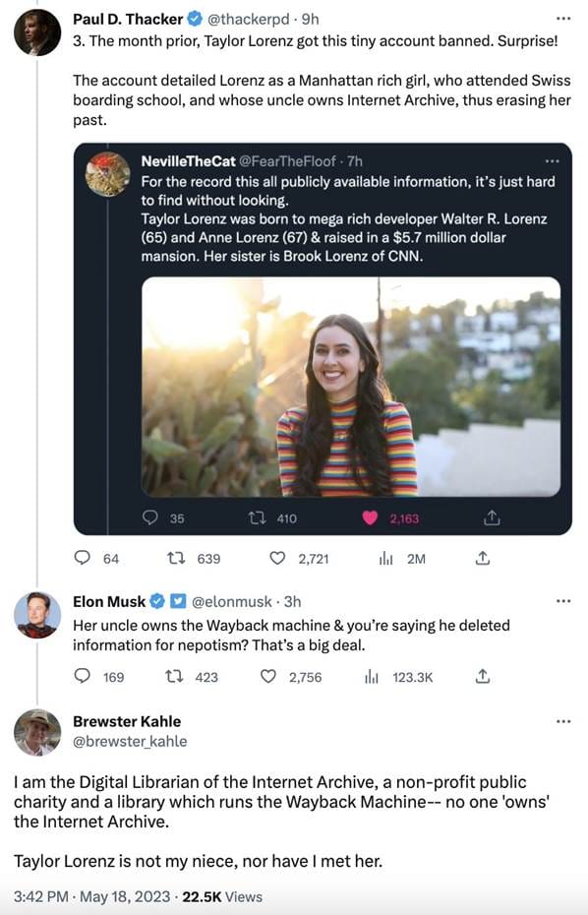The width and height of the screenshot is (588, 915).
Task: Reply to Paul D. Thacker's tweet
Action: (x=81, y=558)
